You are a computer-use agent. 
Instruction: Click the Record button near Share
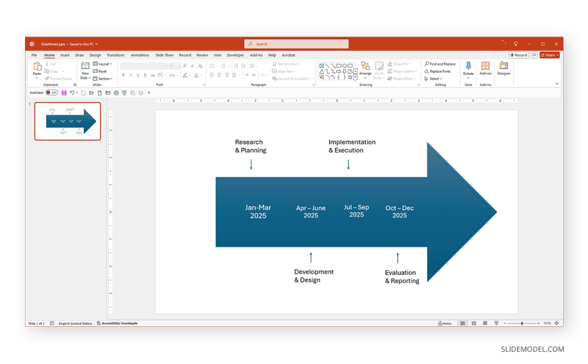518,55
